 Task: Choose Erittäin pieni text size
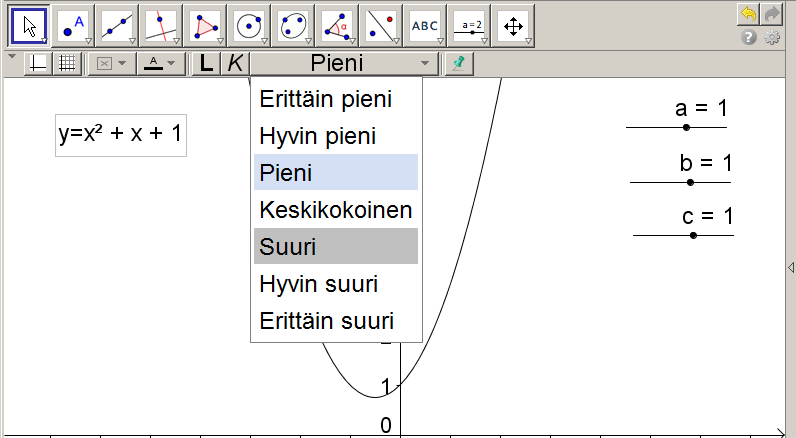(x=336, y=99)
